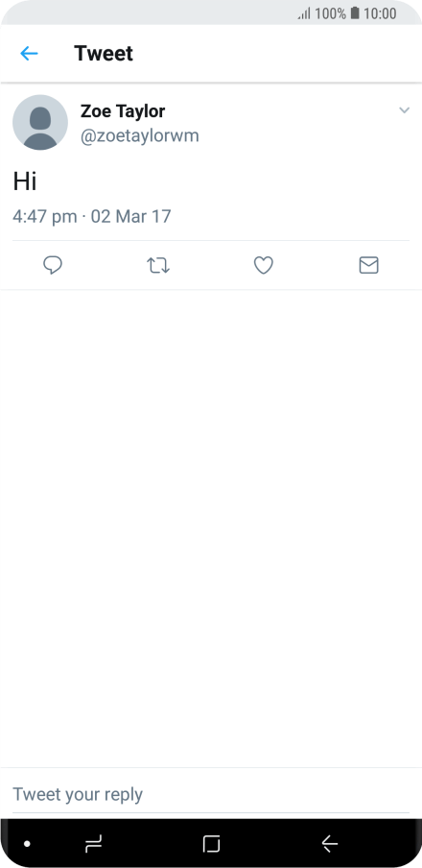Like the tweet with the heart icon
This screenshot has width=422, height=868.
coord(263,266)
